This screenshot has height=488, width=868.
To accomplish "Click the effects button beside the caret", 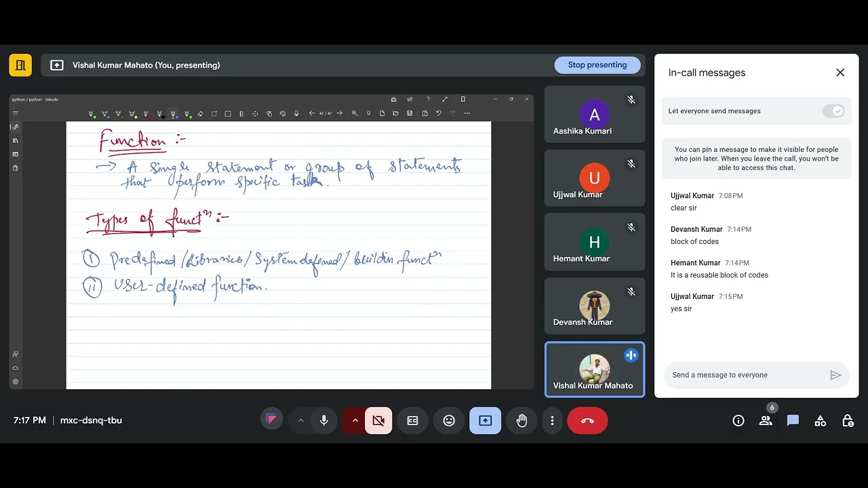I will tap(271, 420).
